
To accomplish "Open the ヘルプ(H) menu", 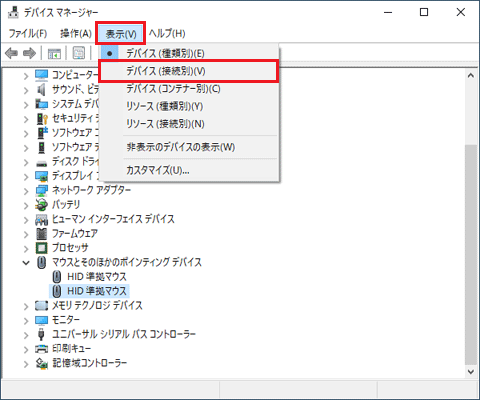I will tap(167, 33).
